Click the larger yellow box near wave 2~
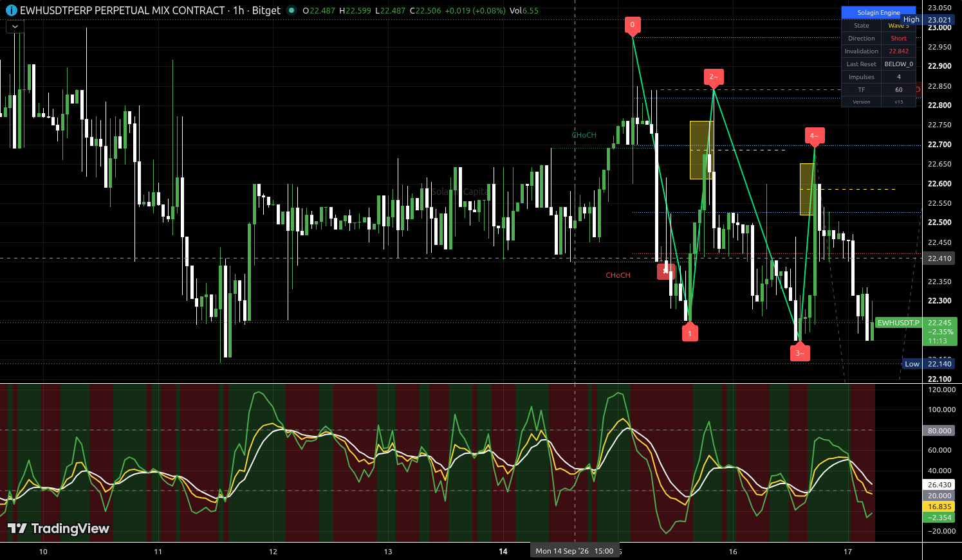 point(701,150)
